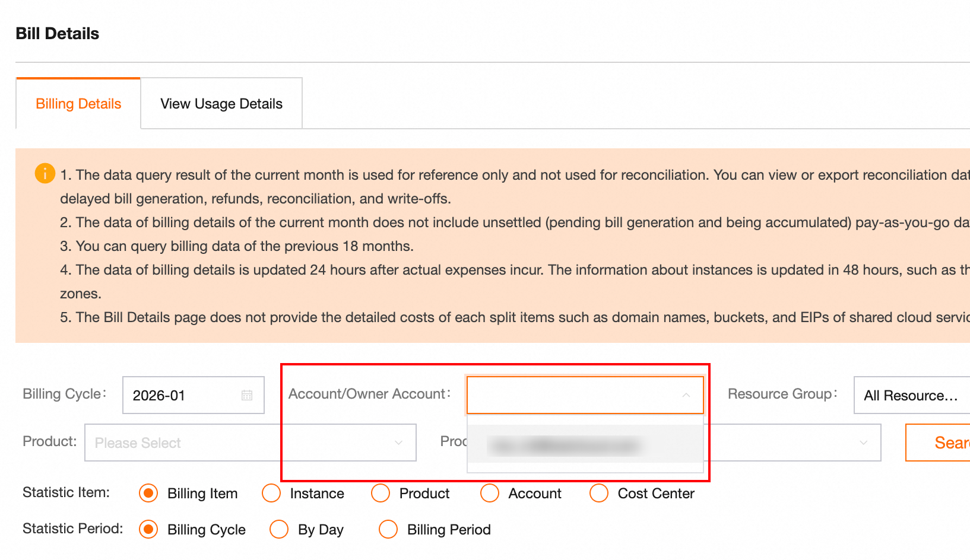
Task: Select the Cost Center radio option
Action: coord(599,493)
